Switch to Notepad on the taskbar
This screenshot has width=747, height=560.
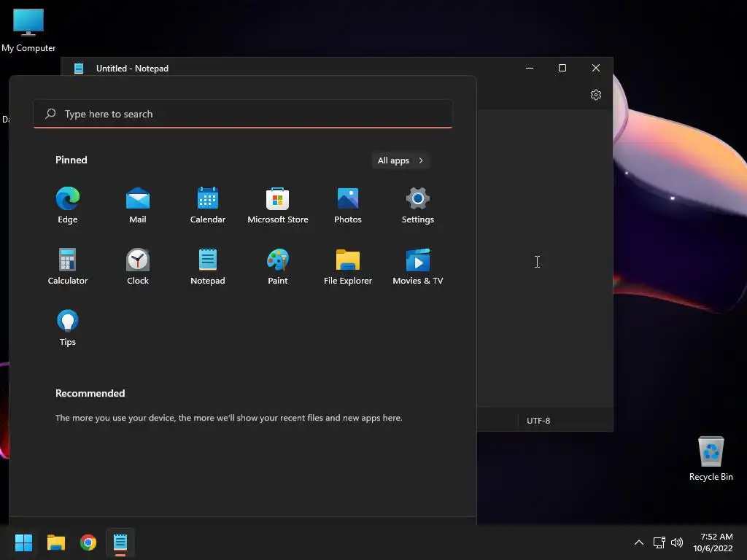click(x=120, y=542)
